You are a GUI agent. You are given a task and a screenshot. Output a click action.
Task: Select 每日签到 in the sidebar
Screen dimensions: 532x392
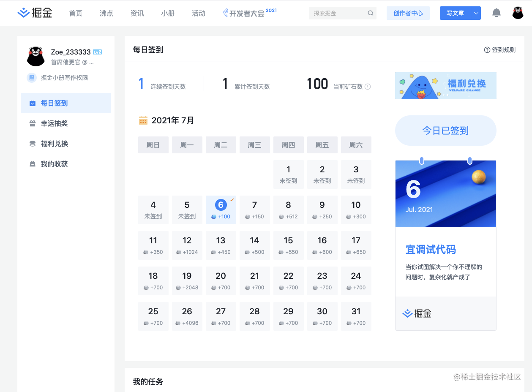[66, 103]
